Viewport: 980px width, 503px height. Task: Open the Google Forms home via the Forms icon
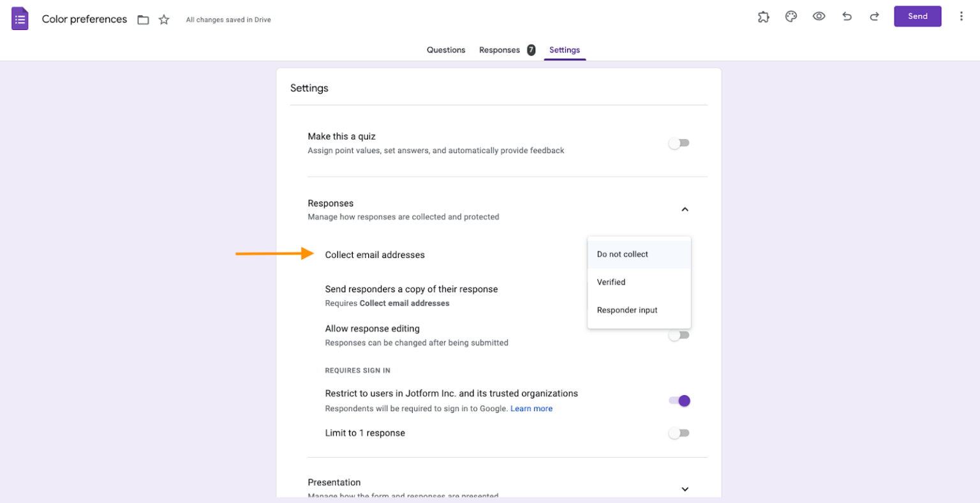[x=20, y=19]
